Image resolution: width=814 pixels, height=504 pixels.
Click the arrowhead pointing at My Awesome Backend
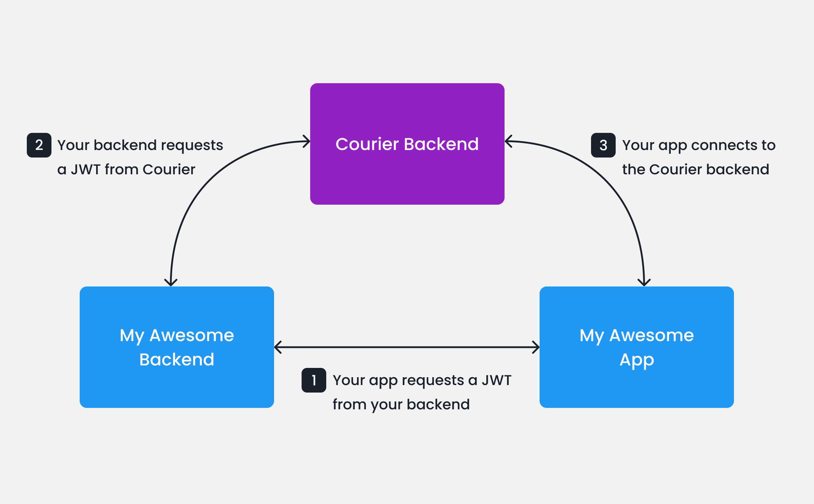(170, 282)
